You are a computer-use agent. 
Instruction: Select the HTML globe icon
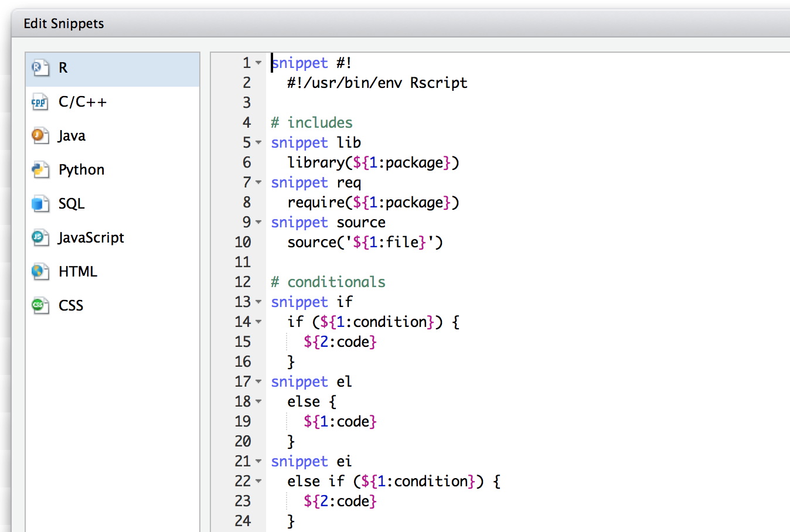tap(39, 271)
